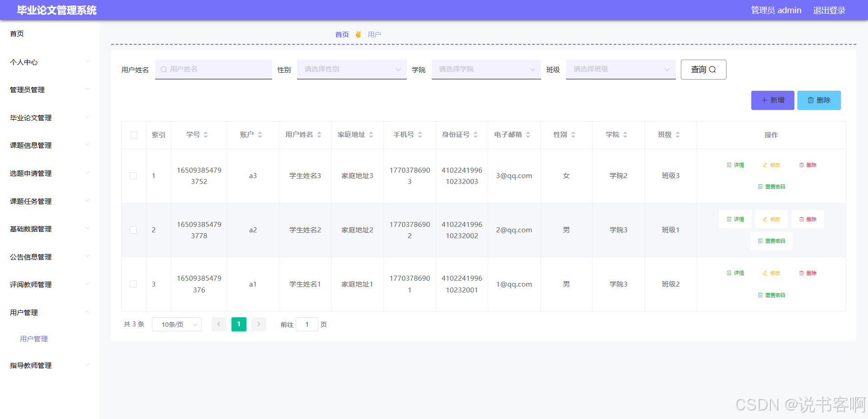The width and height of the screenshot is (868, 419).
Task: Open the 班级 selection dropdown
Action: tap(621, 69)
